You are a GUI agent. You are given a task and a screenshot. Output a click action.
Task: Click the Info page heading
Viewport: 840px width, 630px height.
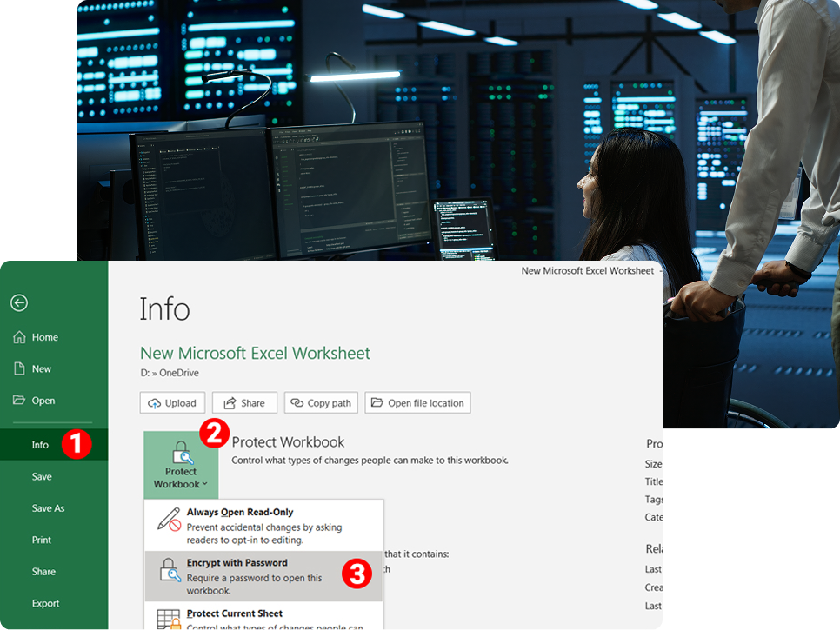(164, 308)
